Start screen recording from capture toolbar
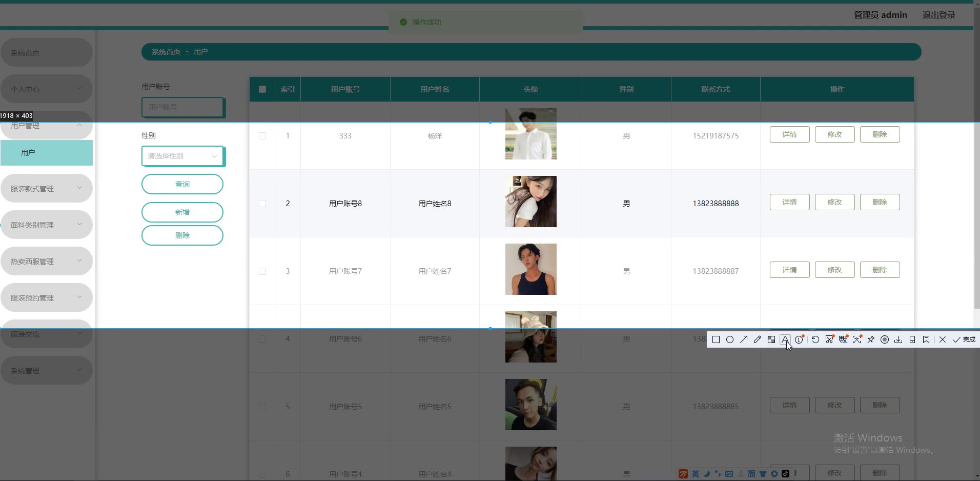980x481 pixels. point(885,339)
